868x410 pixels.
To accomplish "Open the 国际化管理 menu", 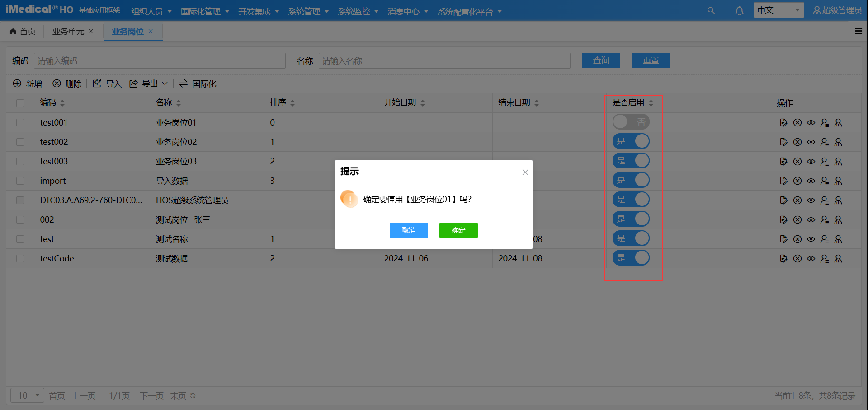I will [205, 11].
